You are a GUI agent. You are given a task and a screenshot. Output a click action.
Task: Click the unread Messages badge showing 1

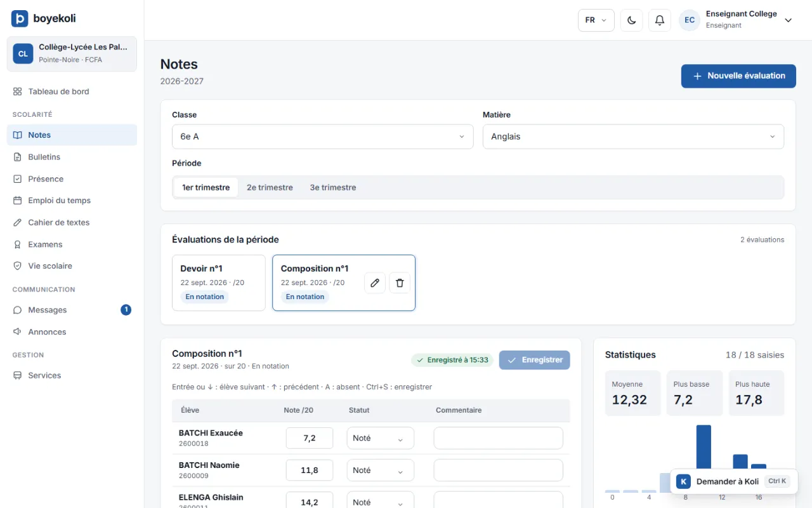click(126, 310)
